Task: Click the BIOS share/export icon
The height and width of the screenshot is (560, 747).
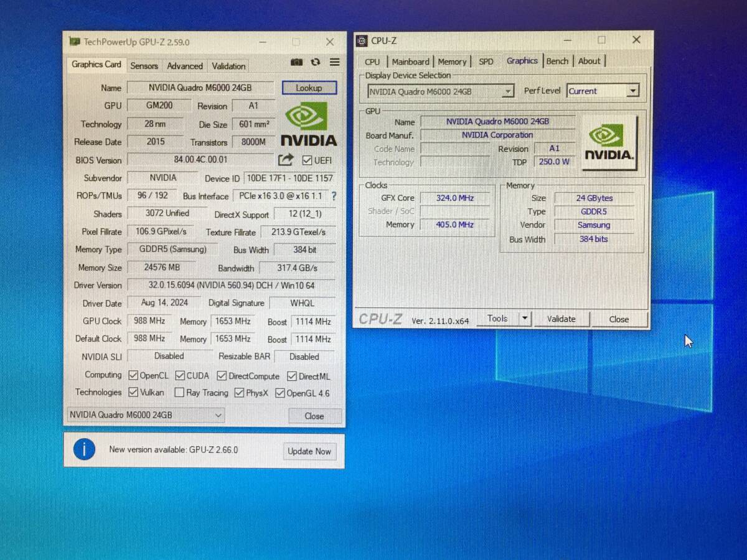Action: (x=286, y=160)
